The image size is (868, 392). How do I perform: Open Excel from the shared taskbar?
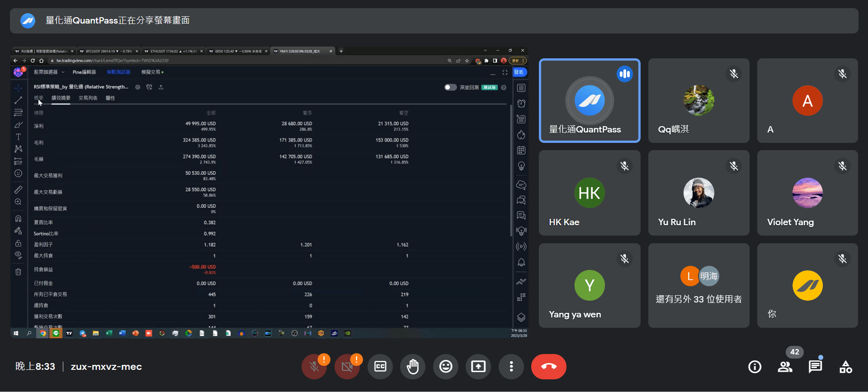[109, 333]
